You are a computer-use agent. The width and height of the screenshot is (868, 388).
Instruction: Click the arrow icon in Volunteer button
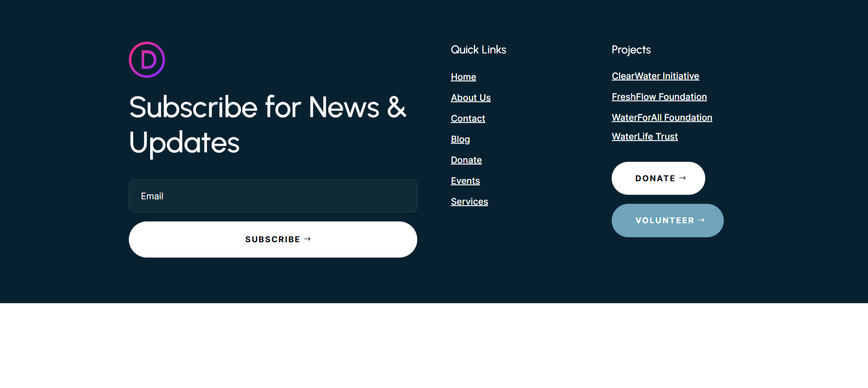702,220
